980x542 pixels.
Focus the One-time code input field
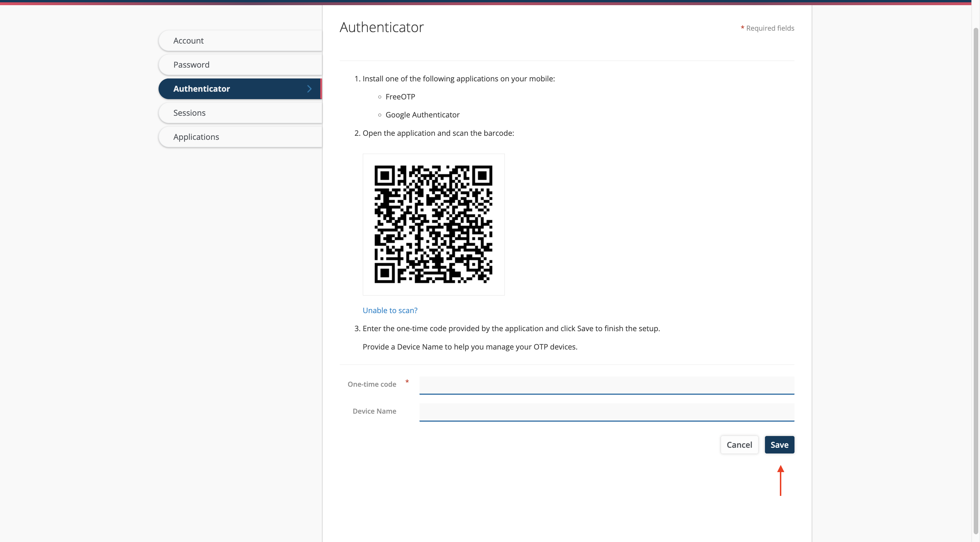(x=606, y=385)
